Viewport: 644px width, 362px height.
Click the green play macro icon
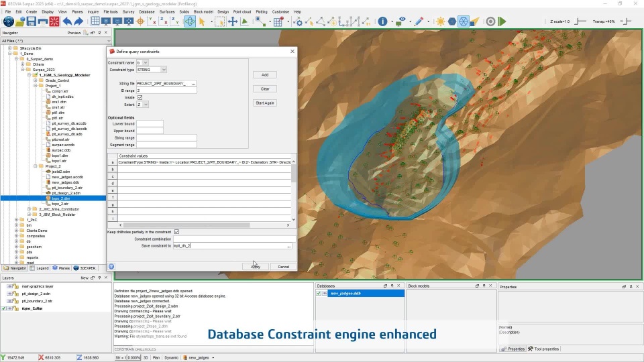(502, 21)
